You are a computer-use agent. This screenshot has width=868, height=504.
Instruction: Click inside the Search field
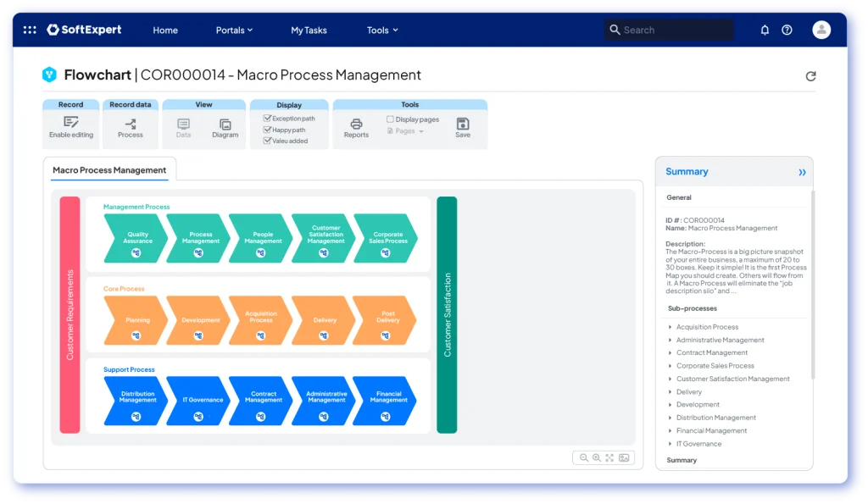tap(669, 29)
